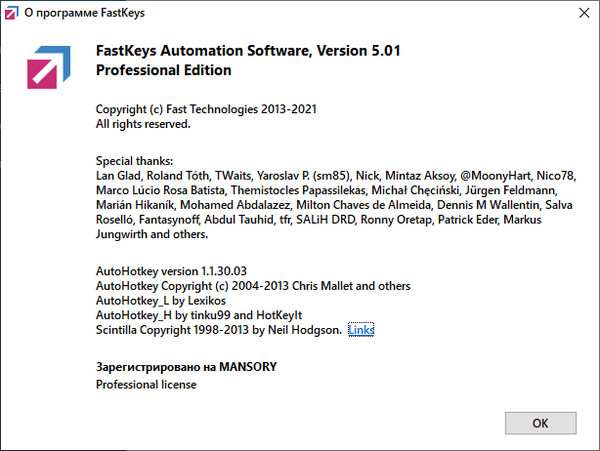Click the "О программе FastKeys" window title
The width and height of the screenshot is (600, 451).
(x=85, y=13)
